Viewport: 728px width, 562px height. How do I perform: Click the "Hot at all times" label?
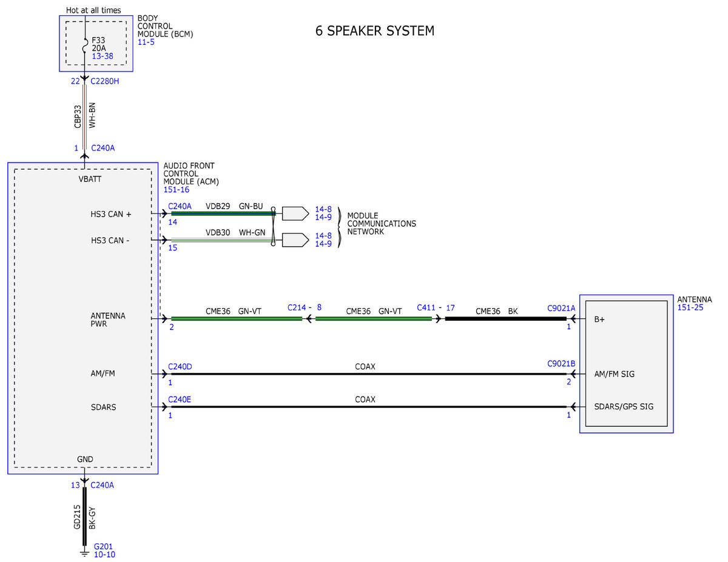(93, 10)
